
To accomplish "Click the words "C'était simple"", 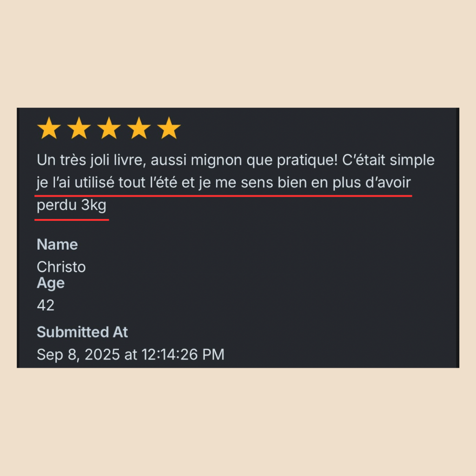I will click(388, 160).
